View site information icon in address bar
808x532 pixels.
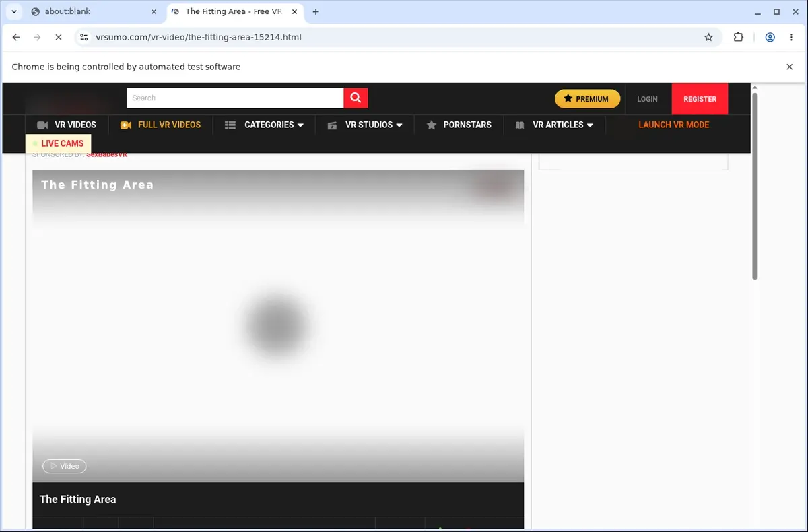tap(83, 37)
